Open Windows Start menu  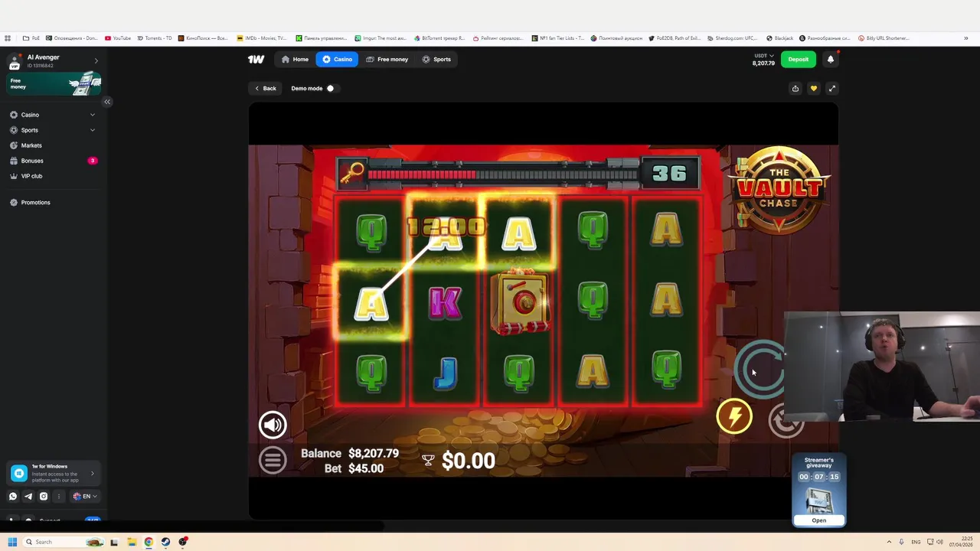12,542
